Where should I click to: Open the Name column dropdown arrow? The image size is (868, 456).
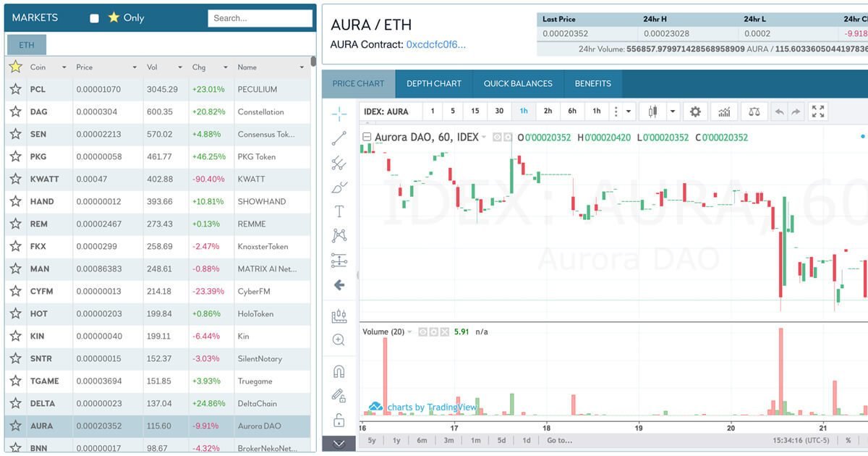302,67
